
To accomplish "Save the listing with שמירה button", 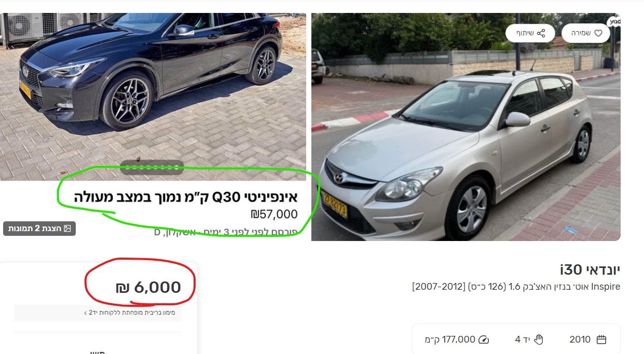I will tap(586, 33).
